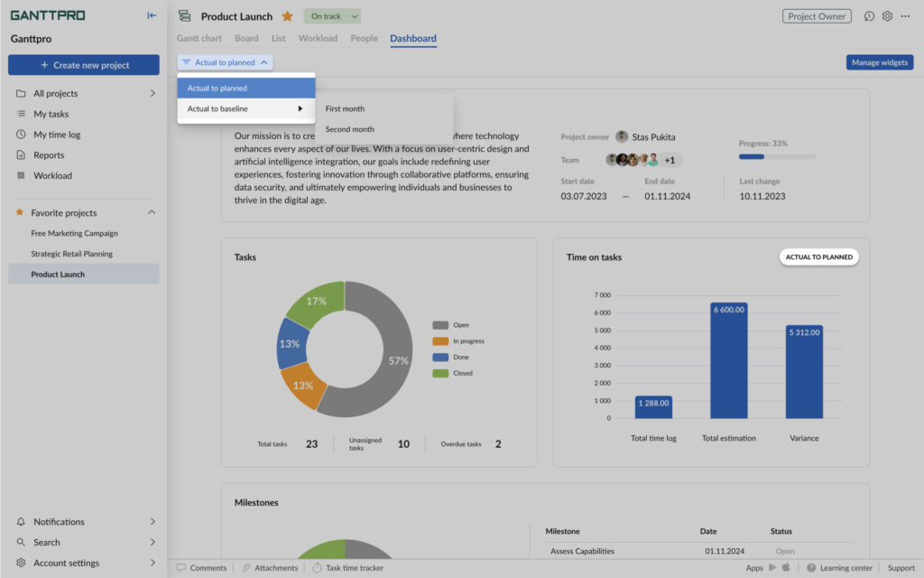This screenshot has width=924, height=578.
Task: Open the On track status dropdown
Action: pyautogui.click(x=333, y=16)
